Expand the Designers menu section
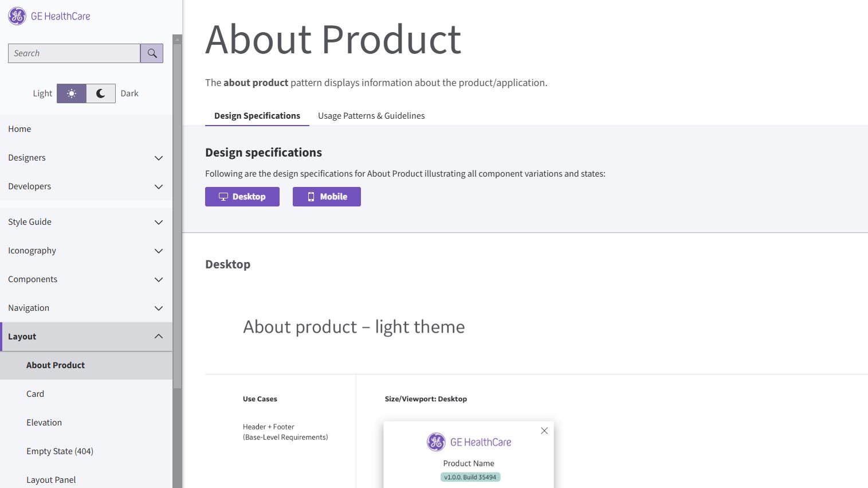The image size is (868, 488). click(159, 158)
